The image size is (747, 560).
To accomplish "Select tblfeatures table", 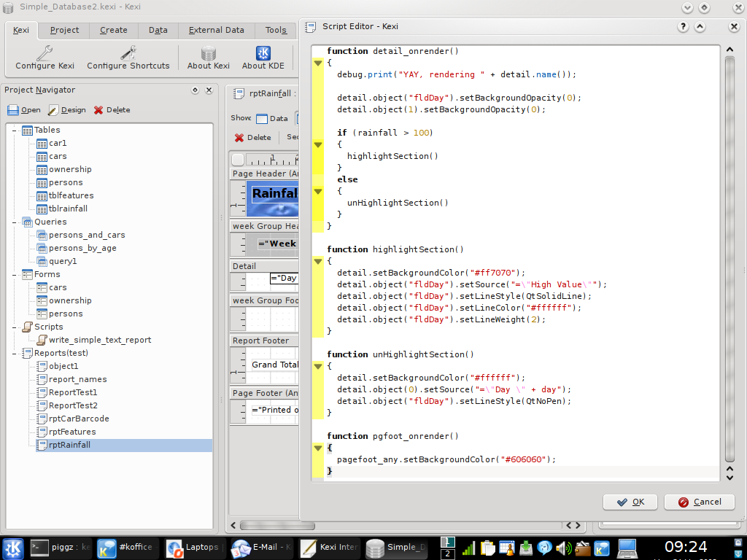I will (x=71, y=195).
